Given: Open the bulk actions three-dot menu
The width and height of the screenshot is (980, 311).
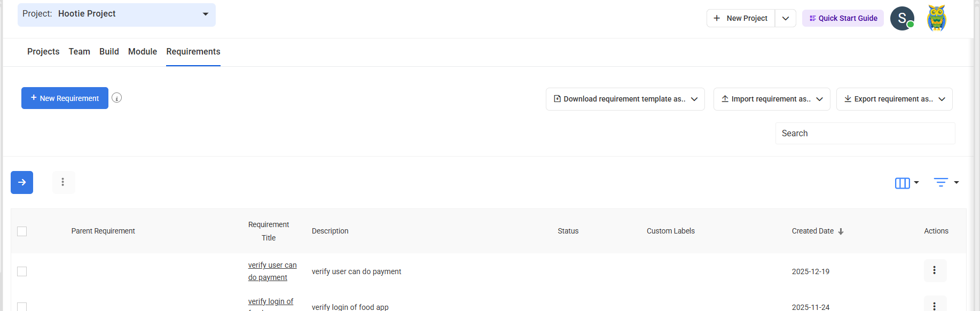Looking at the screenshot, I should coord(63,182).
